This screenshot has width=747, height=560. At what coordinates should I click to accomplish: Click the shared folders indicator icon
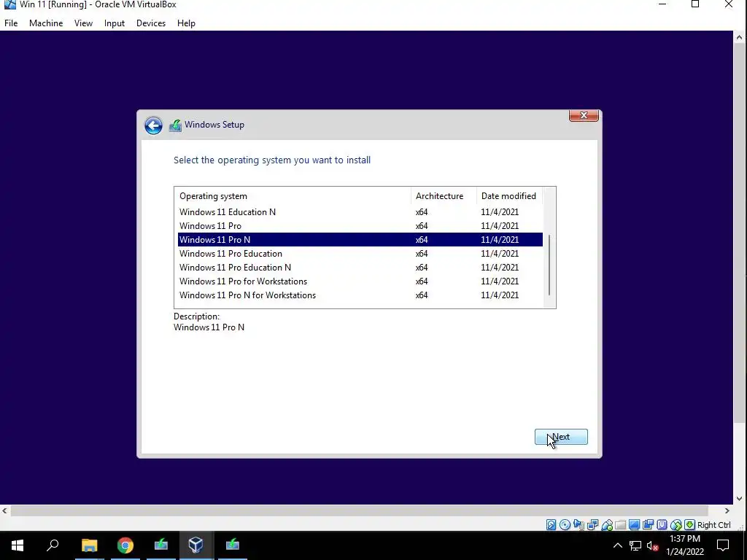click(620, 525)
